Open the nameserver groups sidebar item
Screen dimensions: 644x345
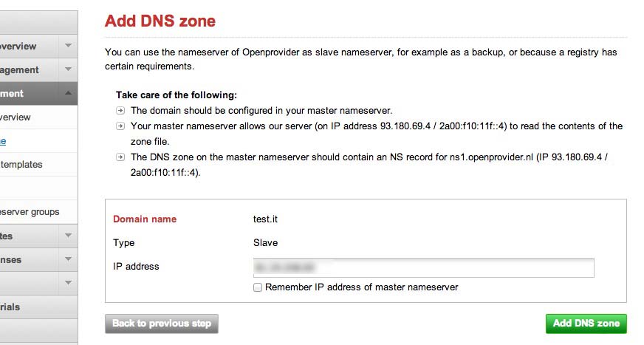point(30,212)
